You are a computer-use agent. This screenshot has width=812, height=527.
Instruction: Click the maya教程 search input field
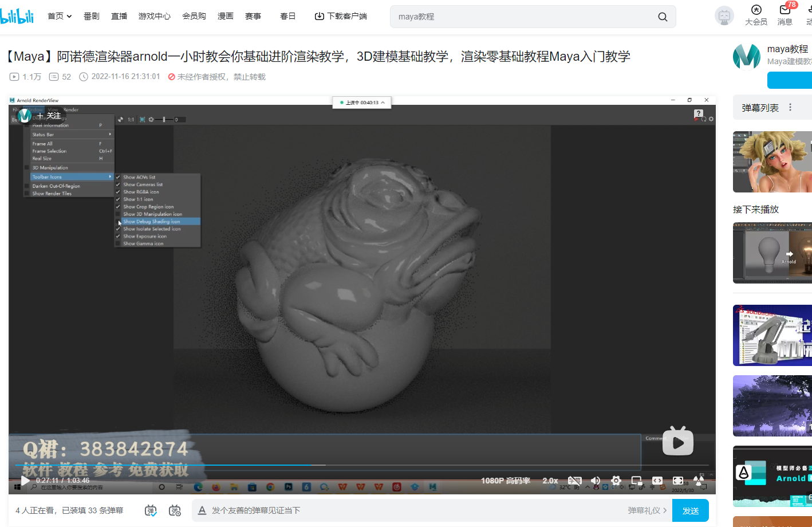(x=524, y=17)
